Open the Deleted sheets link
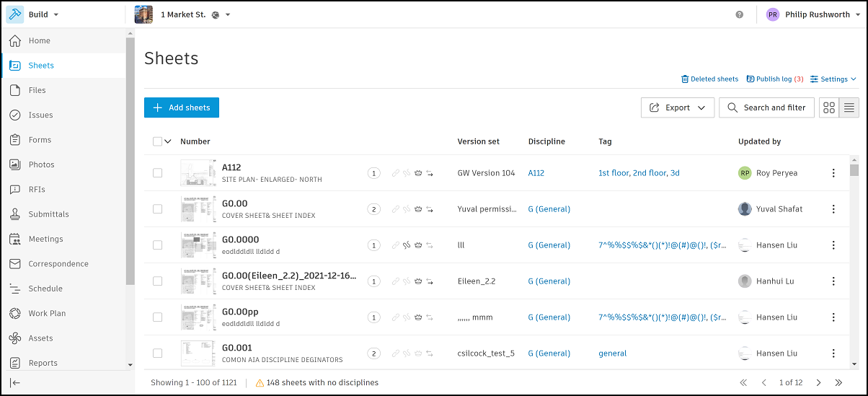The image size is (868, 396). tap(710, 79)
